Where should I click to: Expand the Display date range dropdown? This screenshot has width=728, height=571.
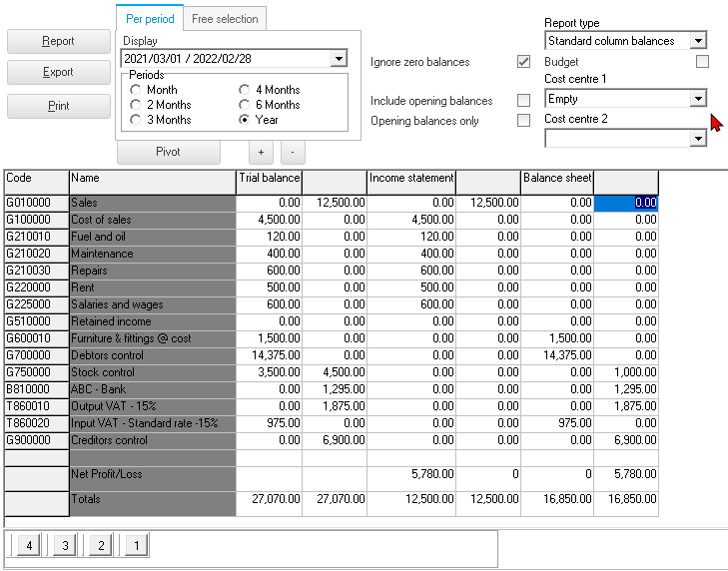coord(339,59)
